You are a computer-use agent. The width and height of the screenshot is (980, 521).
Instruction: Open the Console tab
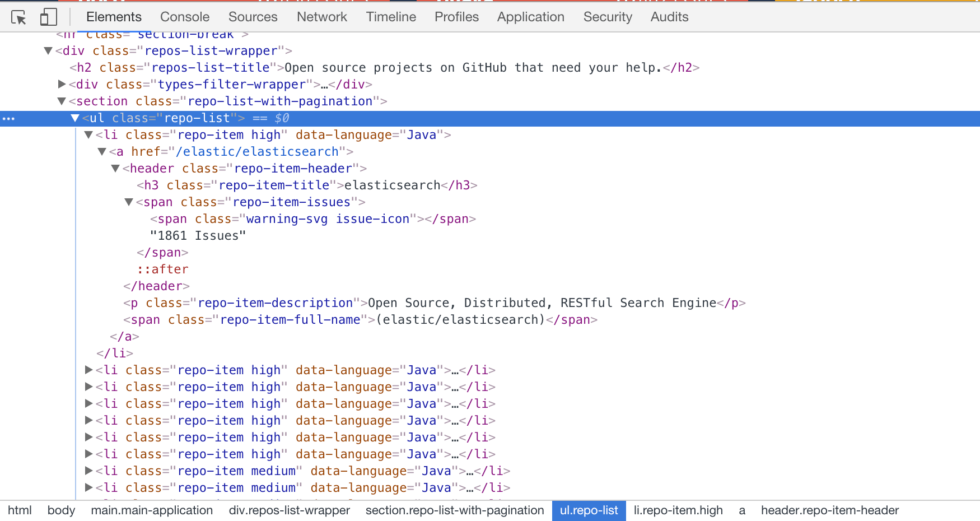185,17
